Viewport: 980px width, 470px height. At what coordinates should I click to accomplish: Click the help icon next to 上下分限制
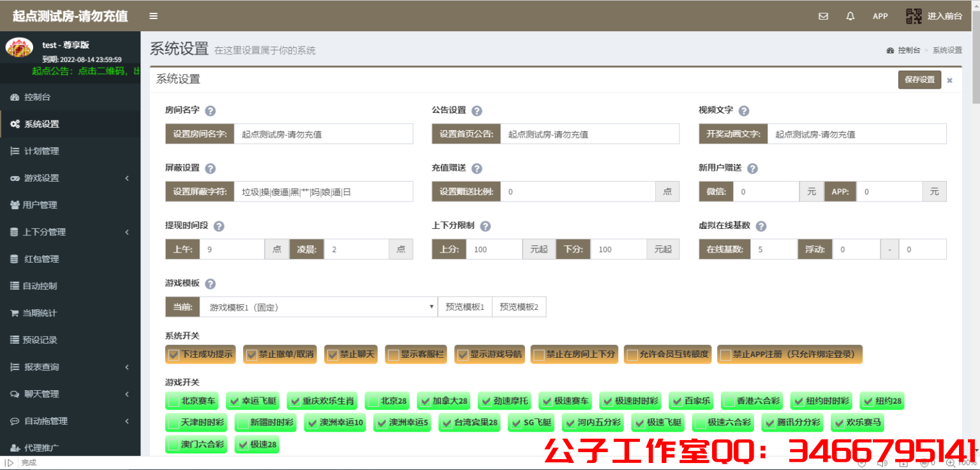tap(486, 226)
